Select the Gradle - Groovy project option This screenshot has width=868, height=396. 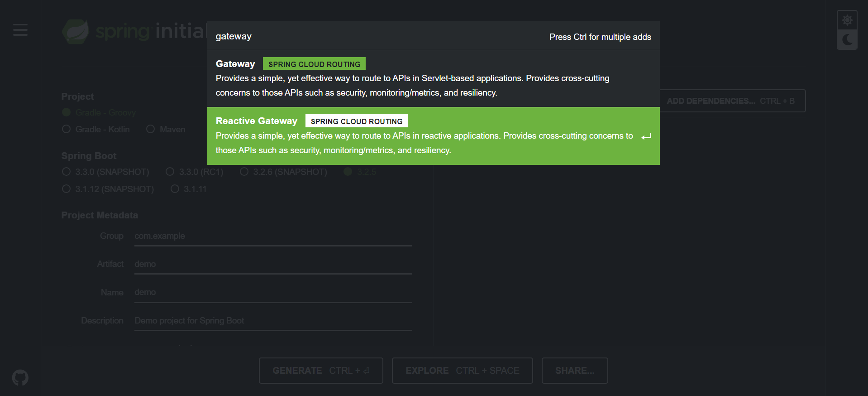pos(99,112)
